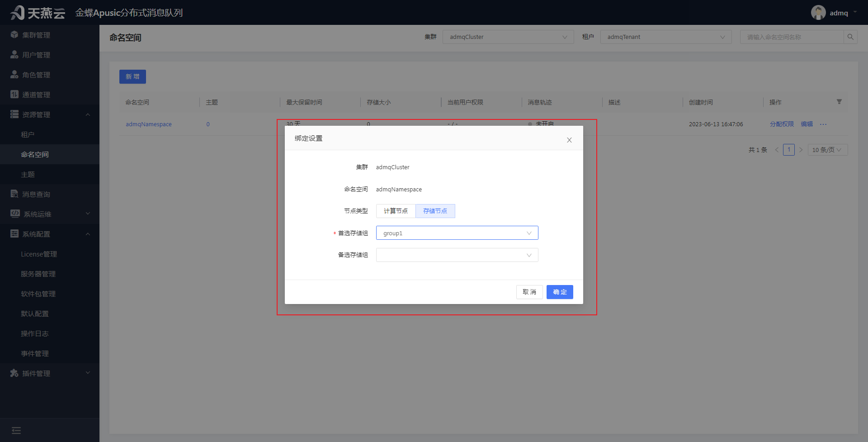868x442 pixels.
Task: Click the 共 1 条 total text
Action: (x=758, y=150)
